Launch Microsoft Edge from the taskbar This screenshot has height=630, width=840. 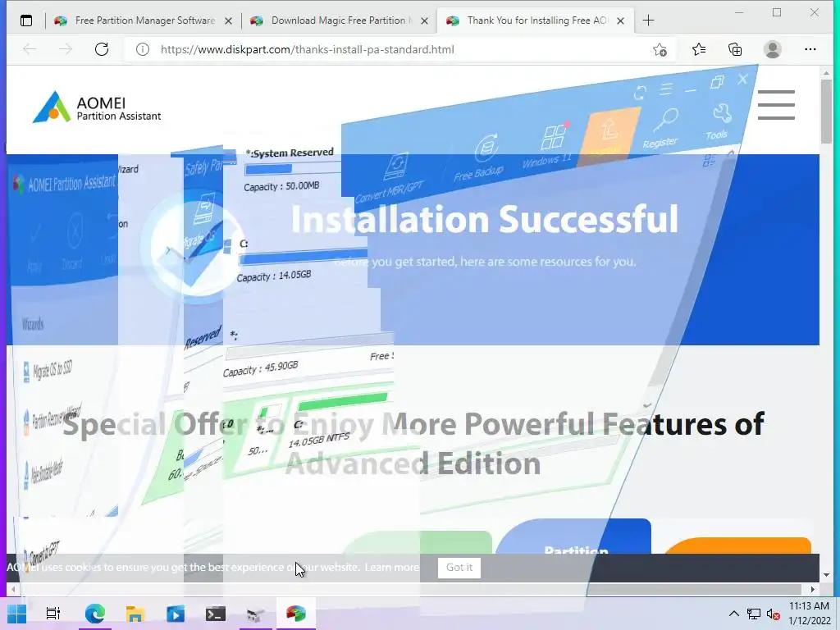click(x=95, y=614)
